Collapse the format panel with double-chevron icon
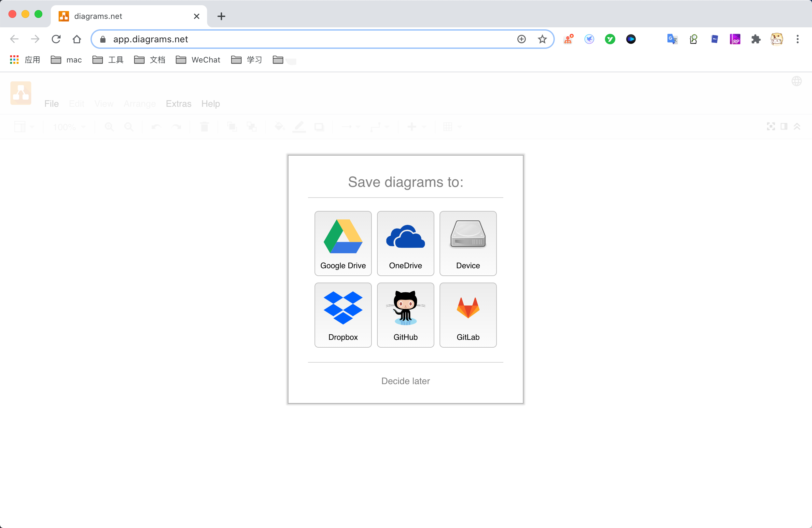The height and width of the screenshot is (528, 812). (798, 127)
